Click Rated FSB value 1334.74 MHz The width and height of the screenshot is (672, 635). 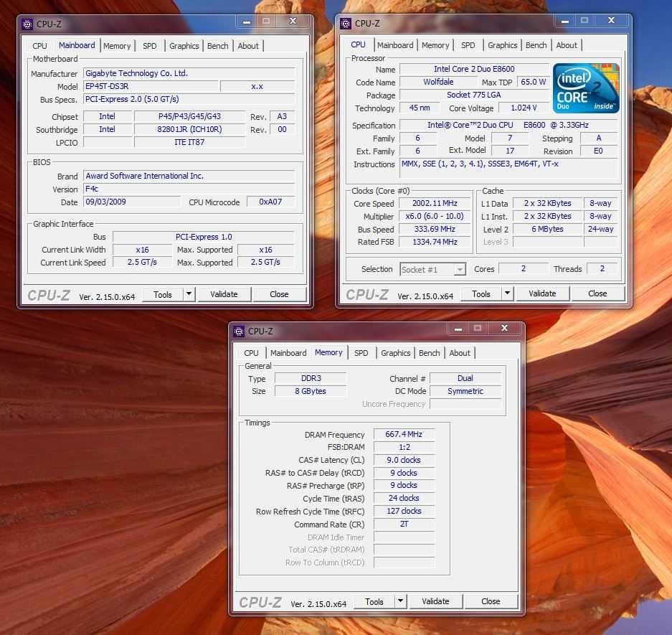(435, 242)
